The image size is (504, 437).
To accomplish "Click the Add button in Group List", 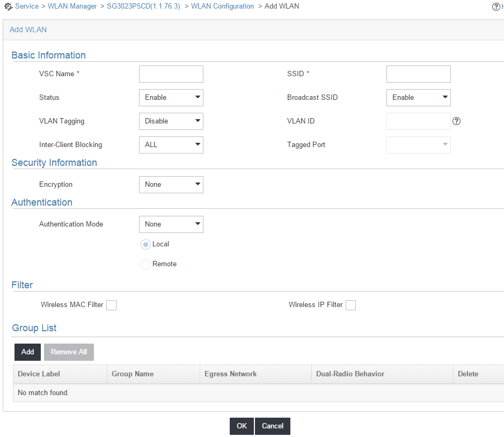I will click(x=28, y=352).
